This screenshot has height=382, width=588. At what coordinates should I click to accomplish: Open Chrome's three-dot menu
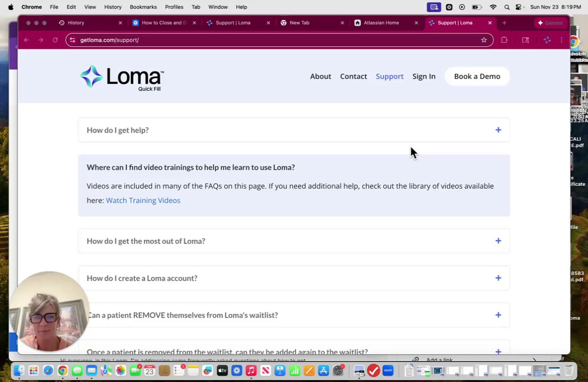click(561, 40)
